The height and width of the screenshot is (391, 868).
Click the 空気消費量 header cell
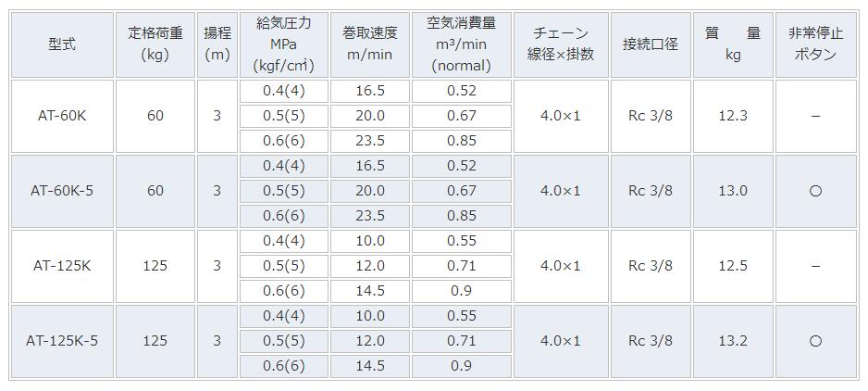pos(461,44)
